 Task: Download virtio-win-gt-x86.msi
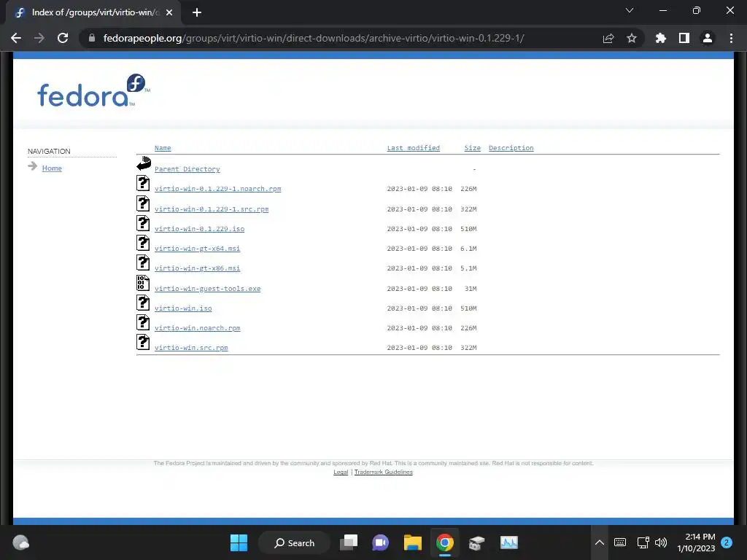pyautogui.click(x=197, y=268)
